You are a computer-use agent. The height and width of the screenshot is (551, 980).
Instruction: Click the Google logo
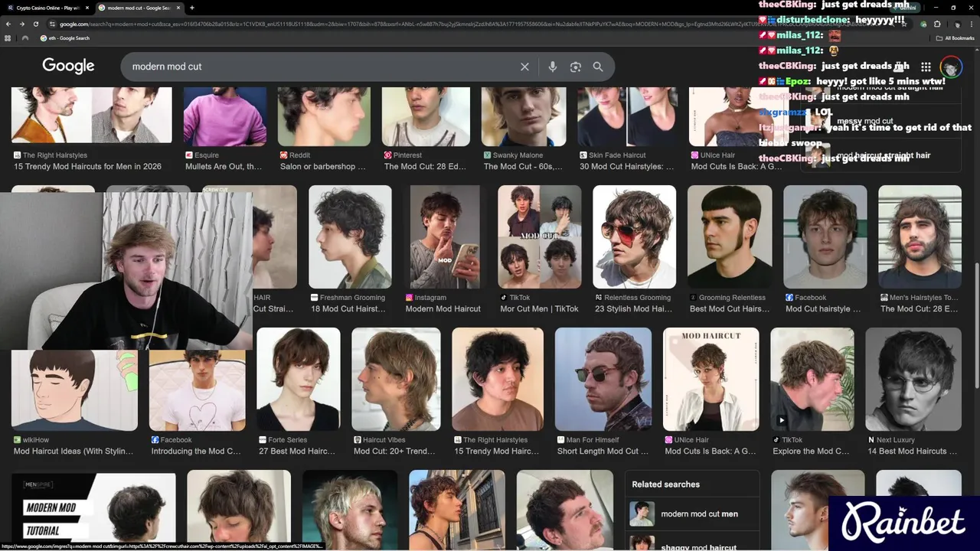pyautogui.click(x=68, y=66)
